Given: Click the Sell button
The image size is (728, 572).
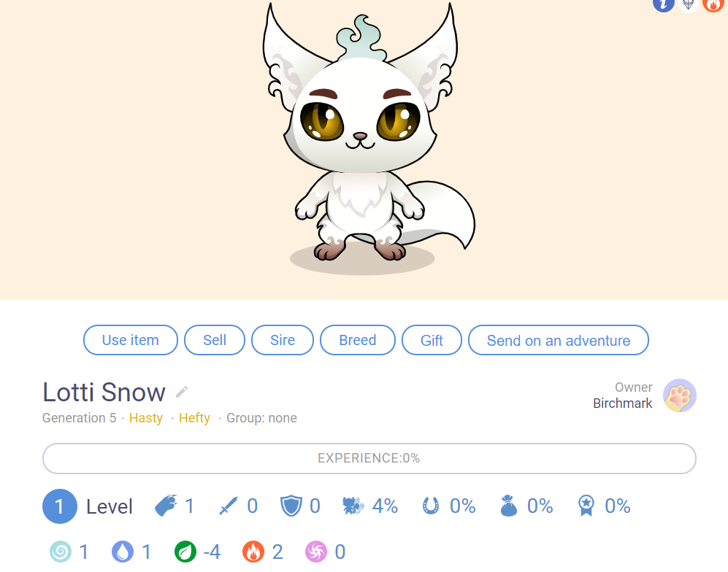Looking at the screenshot, I should pyautogui.click(x=215, y=340).
